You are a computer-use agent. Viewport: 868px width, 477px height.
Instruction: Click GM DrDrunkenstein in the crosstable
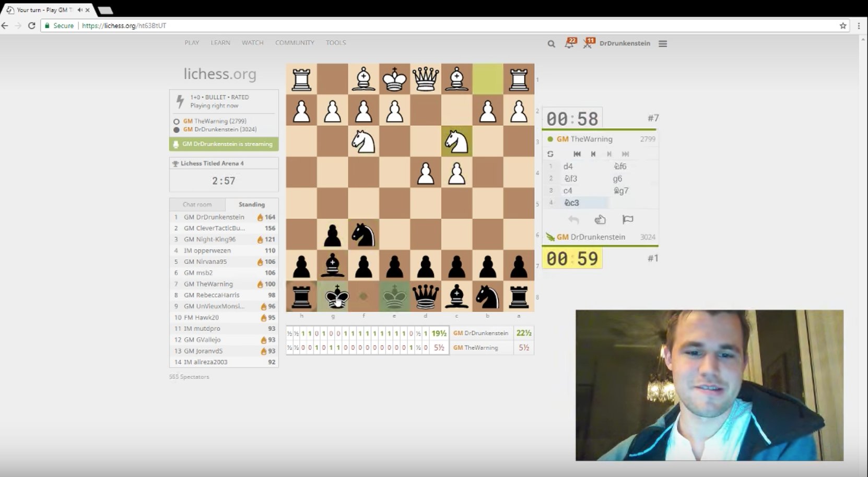(480, 333)
